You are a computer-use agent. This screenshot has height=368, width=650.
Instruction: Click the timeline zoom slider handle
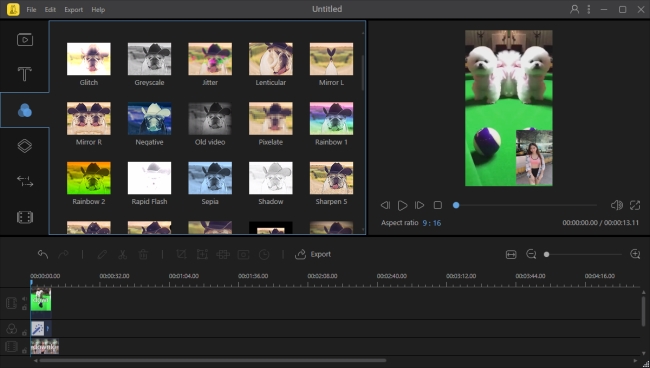pyautogui.click(x=546, y=254)
